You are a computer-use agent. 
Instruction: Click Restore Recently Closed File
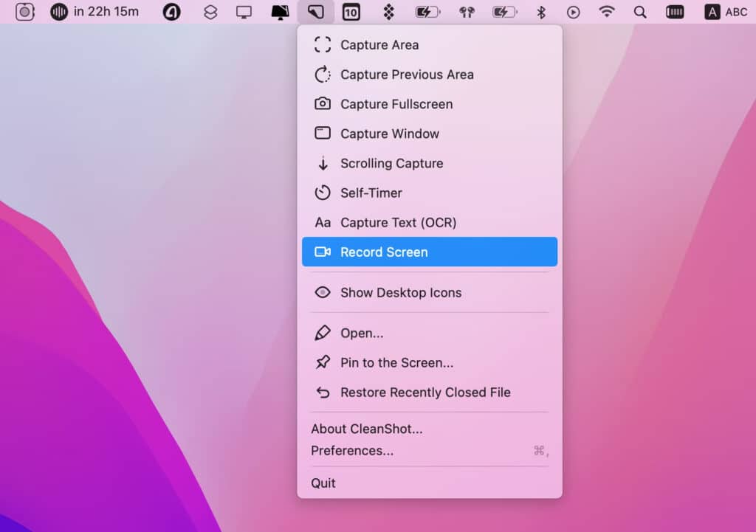[x=425, y=393]
